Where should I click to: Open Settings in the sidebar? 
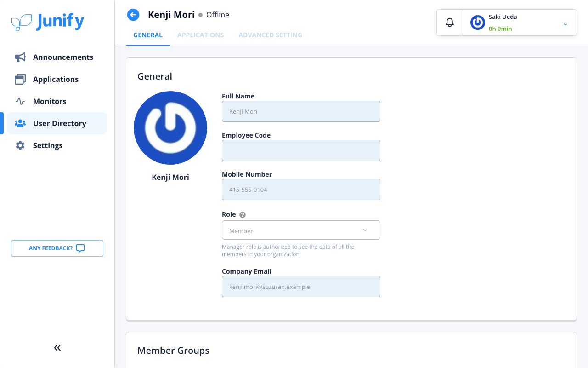click(x=57, y=145)
